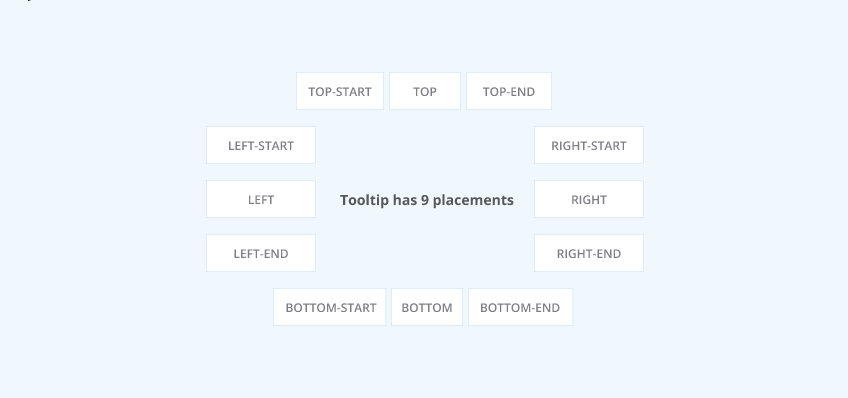Image resolution: width=848 pixels, height=398 pixels.
Task: Select the TOP tooltip button
Action: pos(425,91)
